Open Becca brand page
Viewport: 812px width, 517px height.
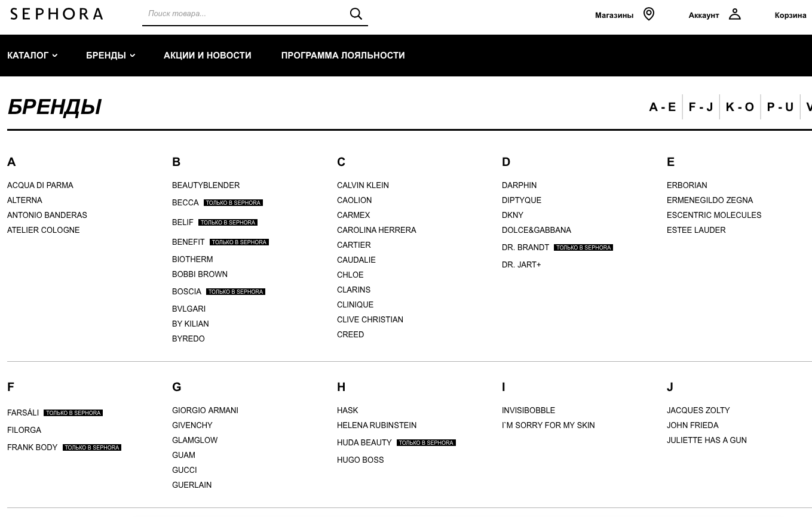point(185,203)
